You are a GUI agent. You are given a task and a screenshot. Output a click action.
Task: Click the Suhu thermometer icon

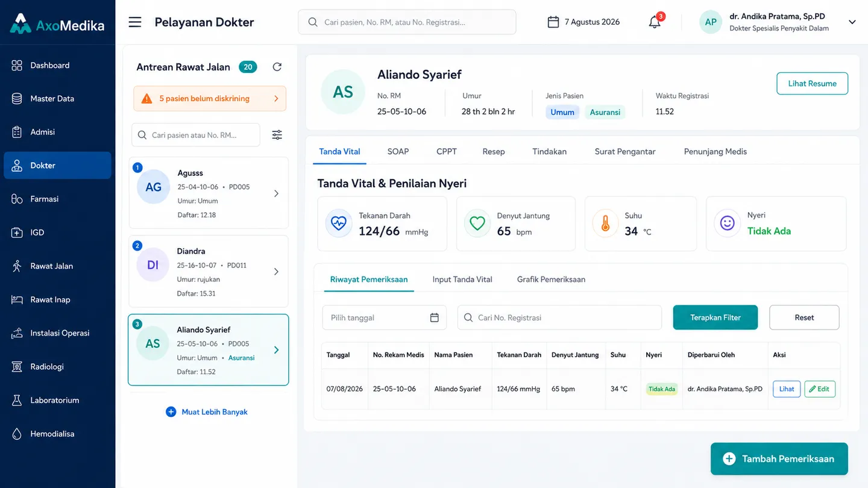pyautogui.click(x=605, y=224)
